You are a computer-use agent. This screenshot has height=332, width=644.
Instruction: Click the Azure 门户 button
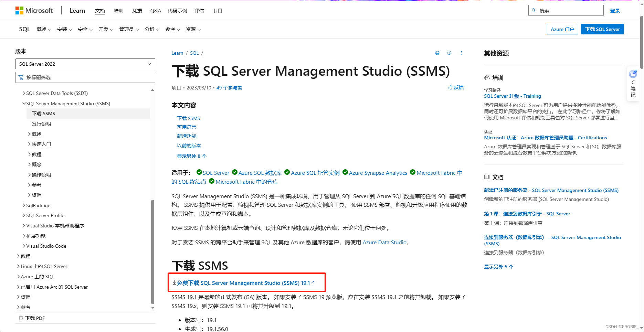tap(562, 29)
